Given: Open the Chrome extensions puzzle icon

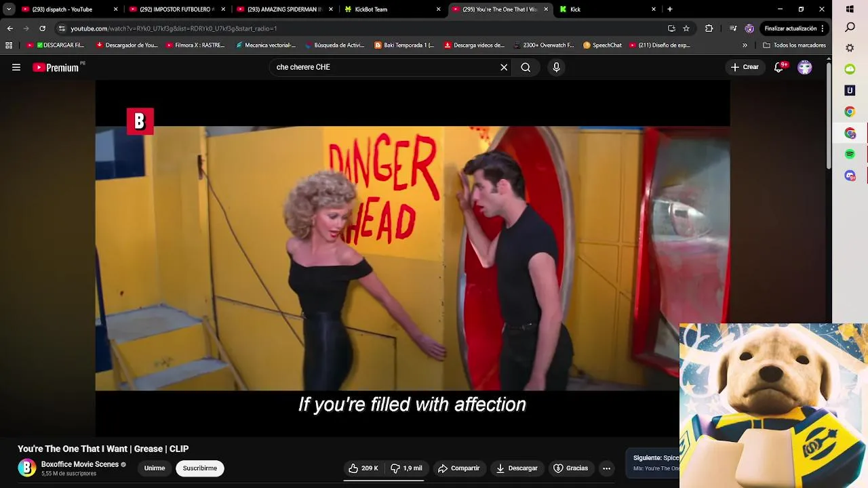Looking at the screenshot, I should (709, 28).
